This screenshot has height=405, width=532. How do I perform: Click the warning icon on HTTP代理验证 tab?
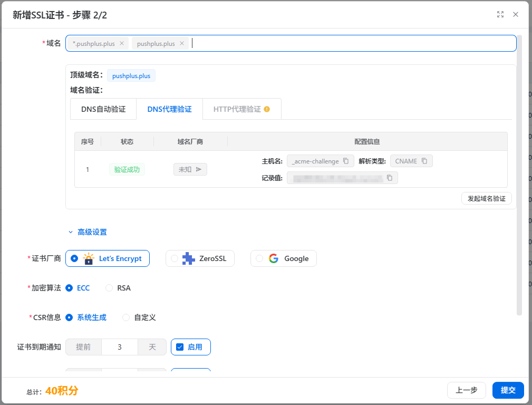[x=267, y=110]
